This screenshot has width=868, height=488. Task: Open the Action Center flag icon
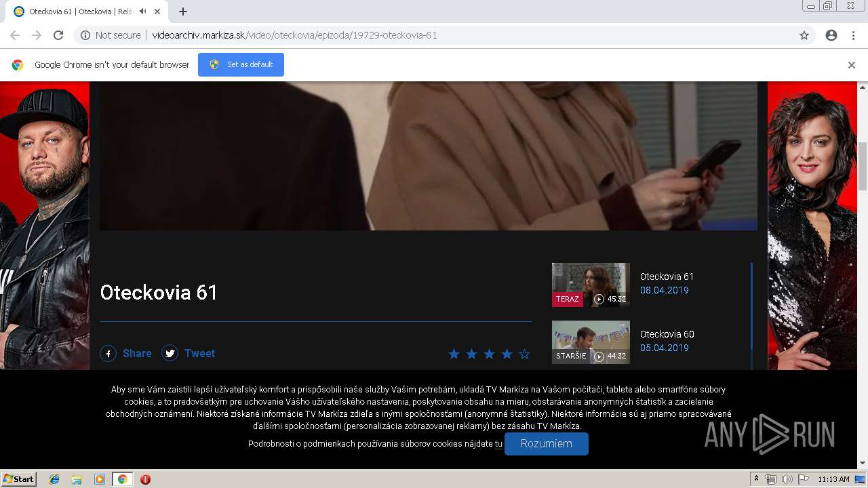pyautogui.click(x=804, y=479)
